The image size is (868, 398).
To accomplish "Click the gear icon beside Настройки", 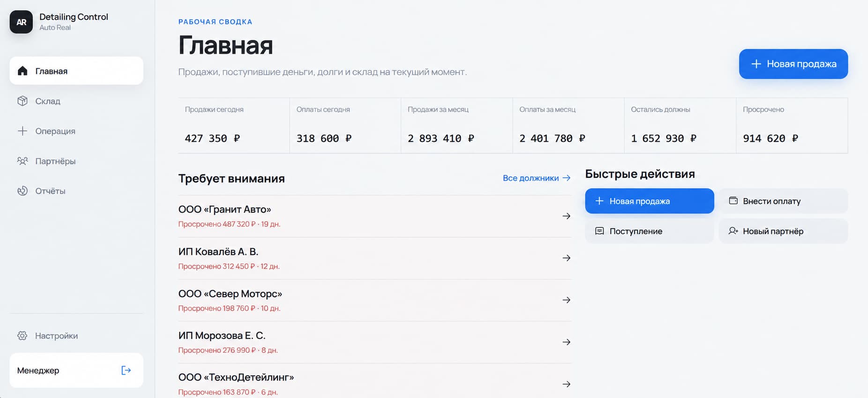I will [22, 336].
